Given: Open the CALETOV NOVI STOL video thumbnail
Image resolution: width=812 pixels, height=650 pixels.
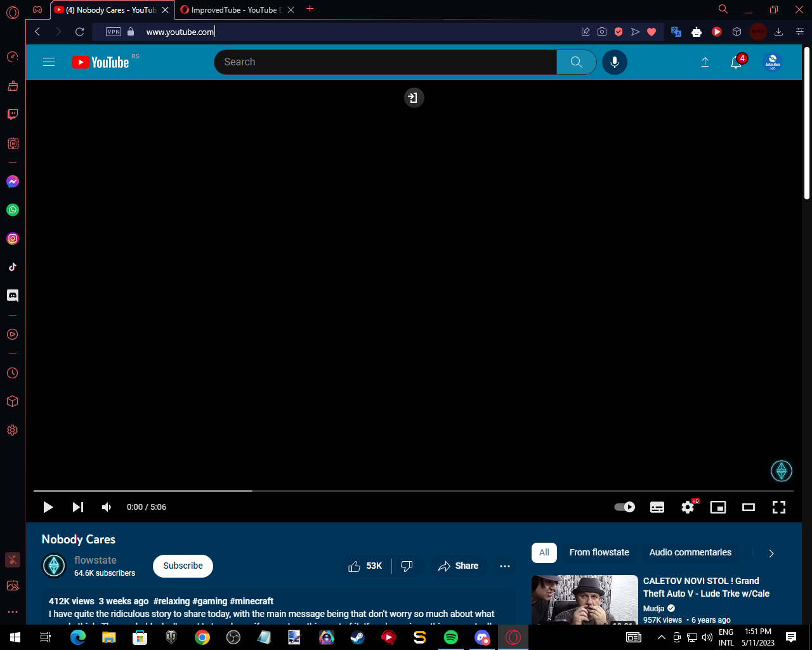Looking at the screenshot, I should coord(585,600).
